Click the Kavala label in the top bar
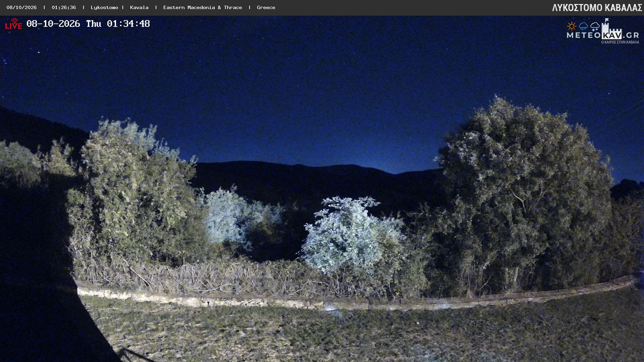Screen dimensions: 644x362 (139, 7)
